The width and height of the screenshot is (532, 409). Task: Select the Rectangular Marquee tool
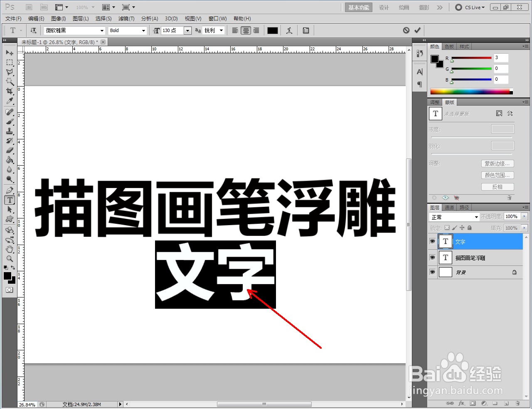(x=10, y=62)
